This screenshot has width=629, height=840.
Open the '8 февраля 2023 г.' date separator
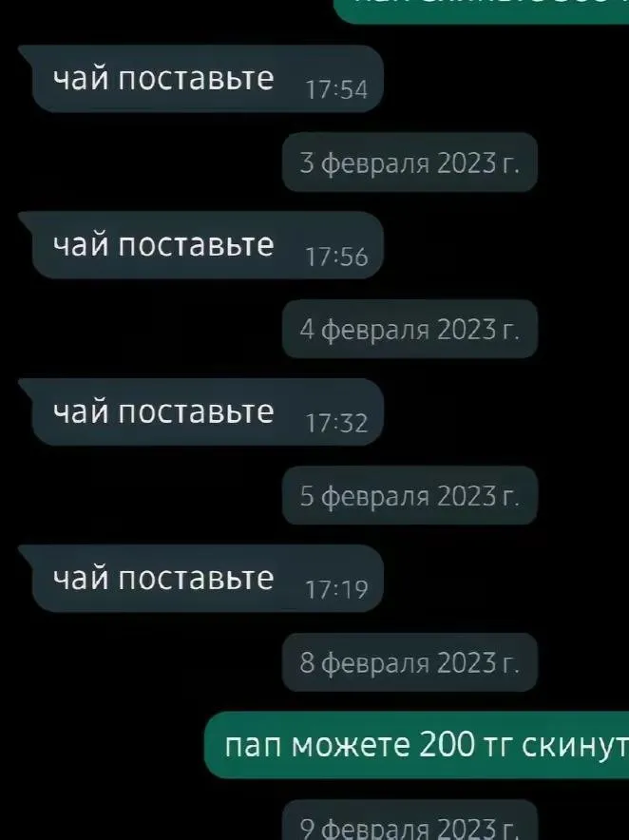click(410, 662)
